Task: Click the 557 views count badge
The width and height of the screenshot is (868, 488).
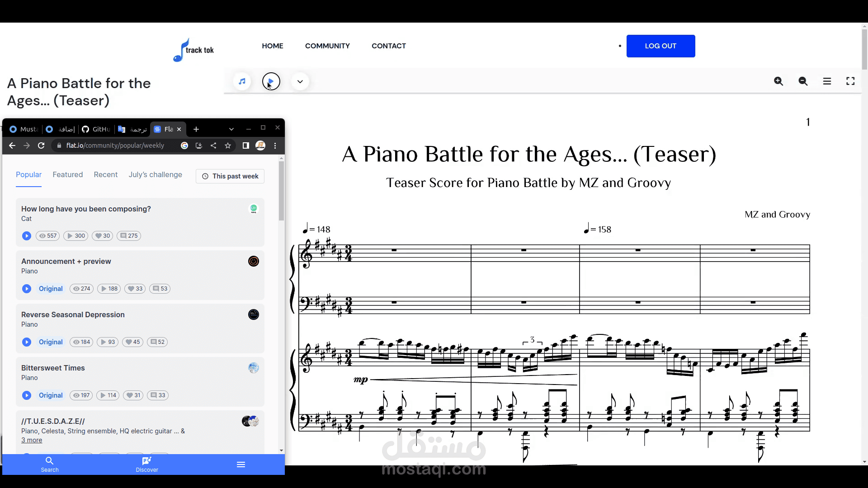Action: 47,236
